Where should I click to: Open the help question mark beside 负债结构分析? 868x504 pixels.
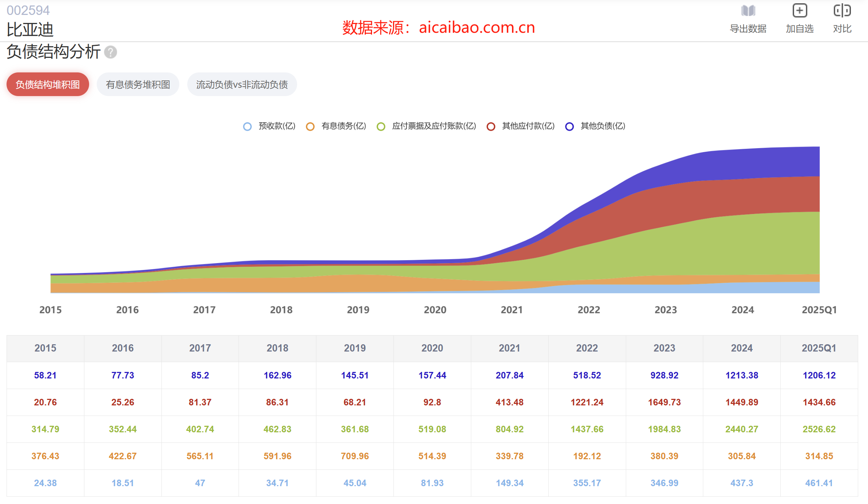111,52
